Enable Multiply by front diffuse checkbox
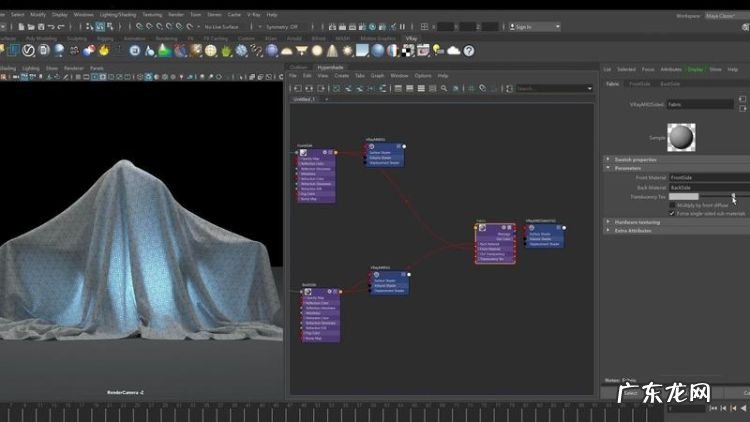The width and height of the screenshot is (750, 422). point(672,205)
